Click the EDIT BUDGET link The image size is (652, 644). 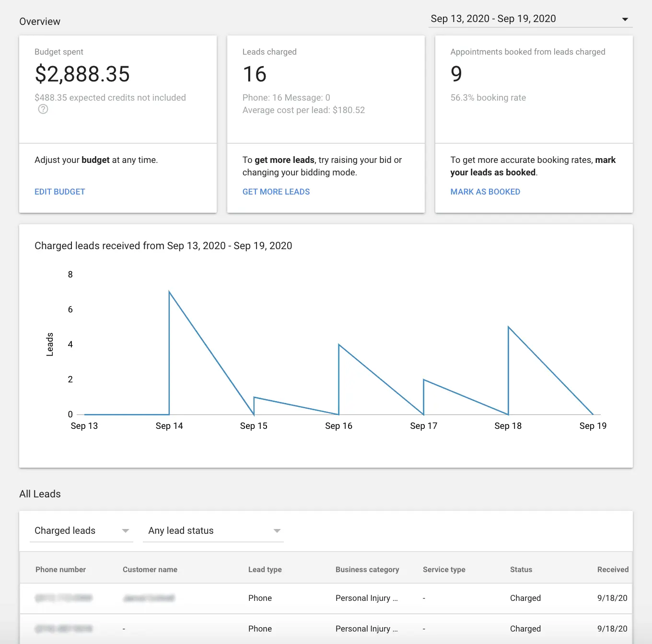coord(60,192)
